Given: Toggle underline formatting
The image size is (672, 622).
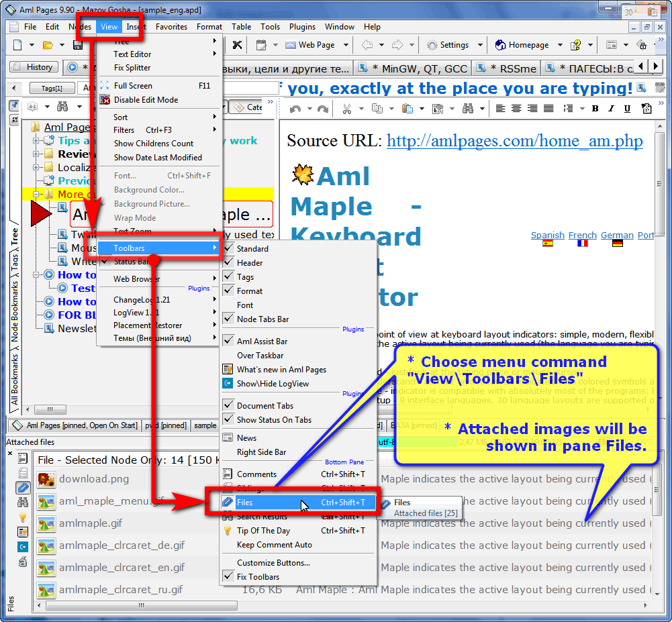Looking at the screenshot, I should 627,109.
